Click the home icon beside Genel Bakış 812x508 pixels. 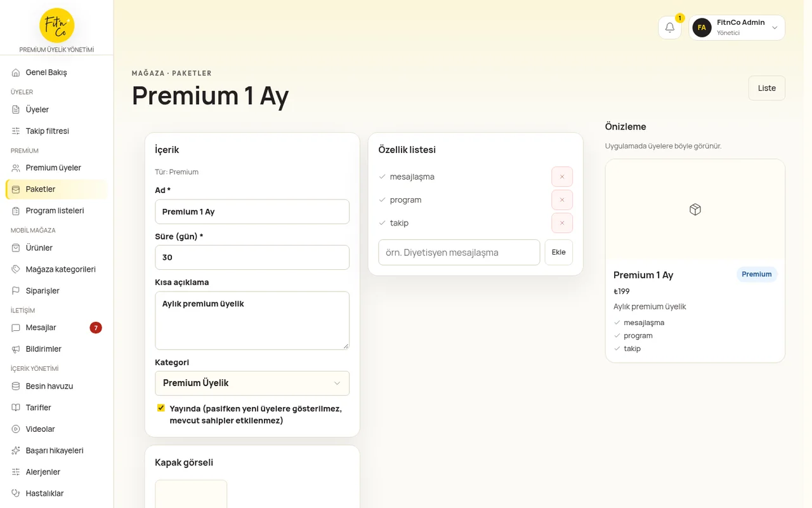(x=16, y=72)
